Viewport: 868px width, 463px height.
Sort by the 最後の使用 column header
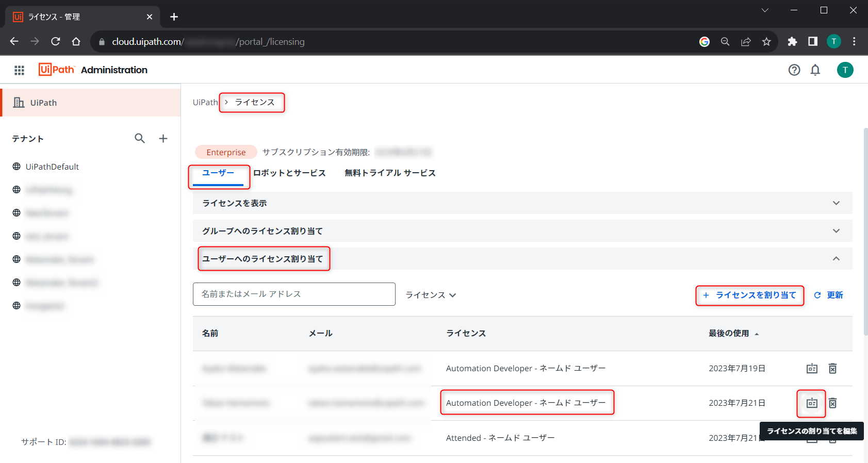click(733, 334)
